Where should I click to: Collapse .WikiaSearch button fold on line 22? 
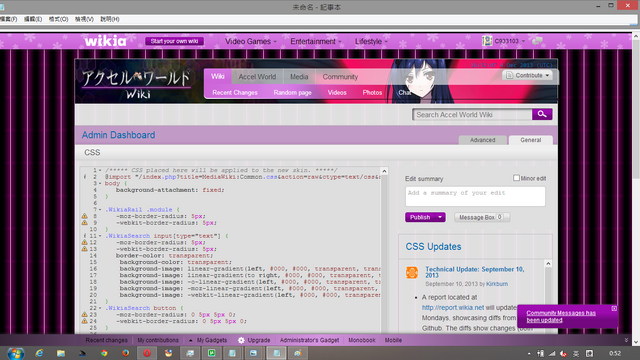(x=100, y=308)
